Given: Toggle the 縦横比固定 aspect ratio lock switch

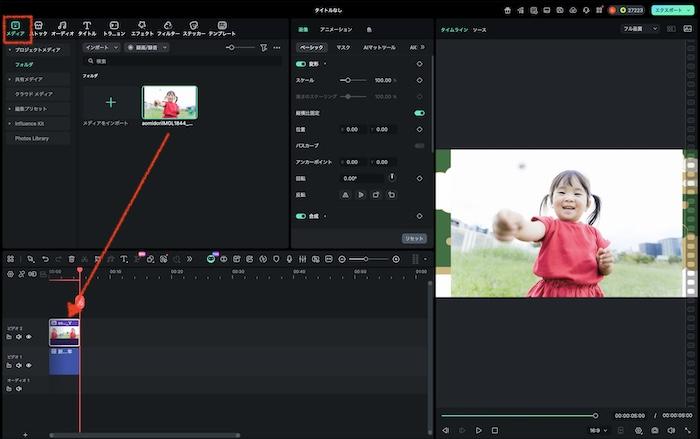Looking at the screenshot, I should point(419,113).
